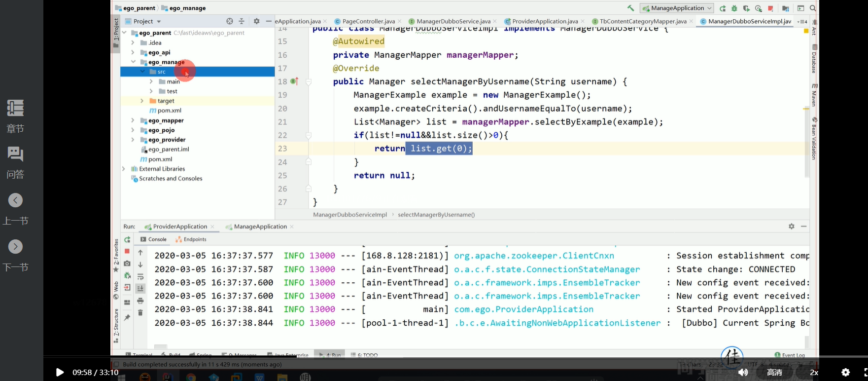The image size is (868, 381).
Task: Rerun ProviderApplication in Run panel
Action: 127,239
